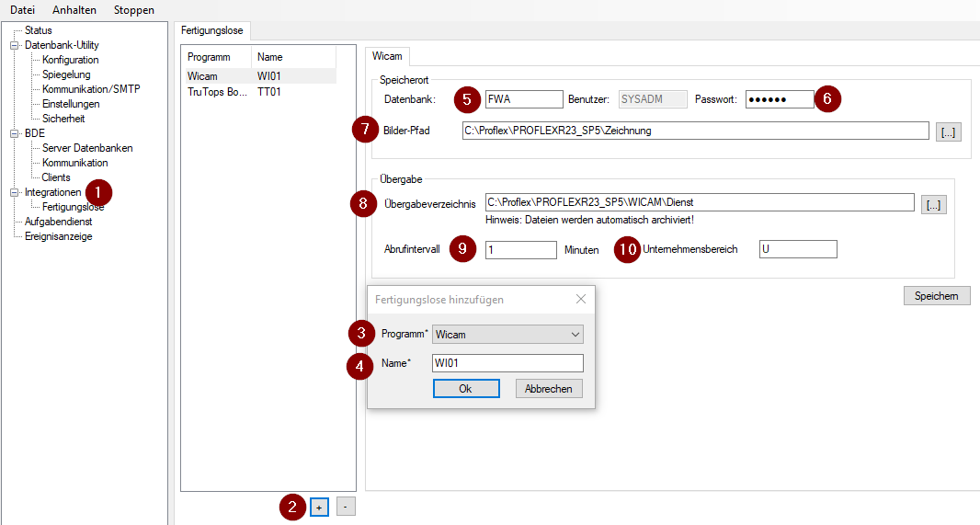This screenshot has width=980, height=525.
Task: Browse for the Übergabeverzeichnis folder
Action: [x=933, y=205]
